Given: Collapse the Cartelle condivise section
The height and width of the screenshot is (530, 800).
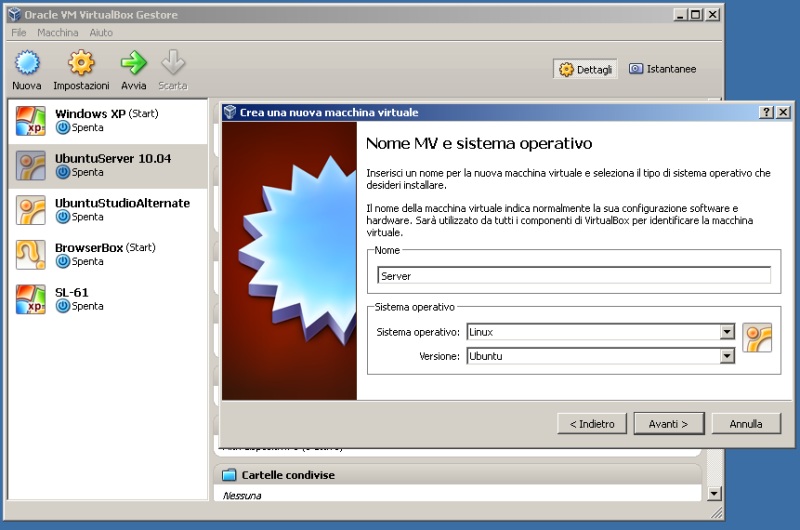Looking at the screenshot, I should click(x=229, y=475).
